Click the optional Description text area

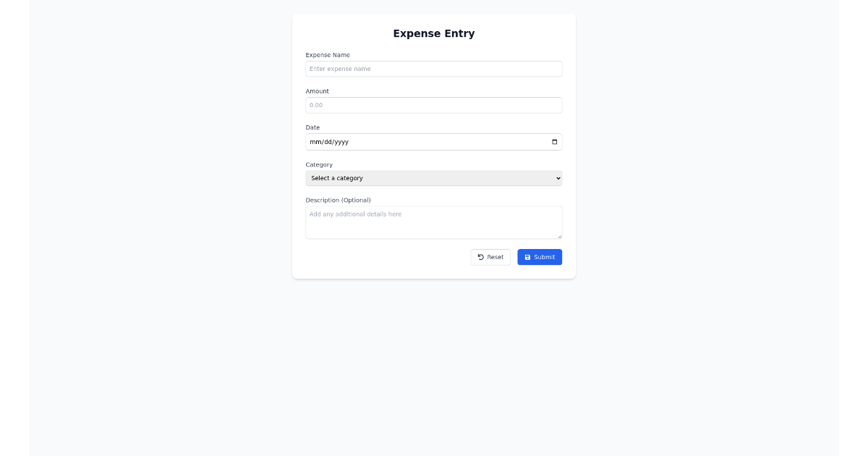click(x=433, y=222)
